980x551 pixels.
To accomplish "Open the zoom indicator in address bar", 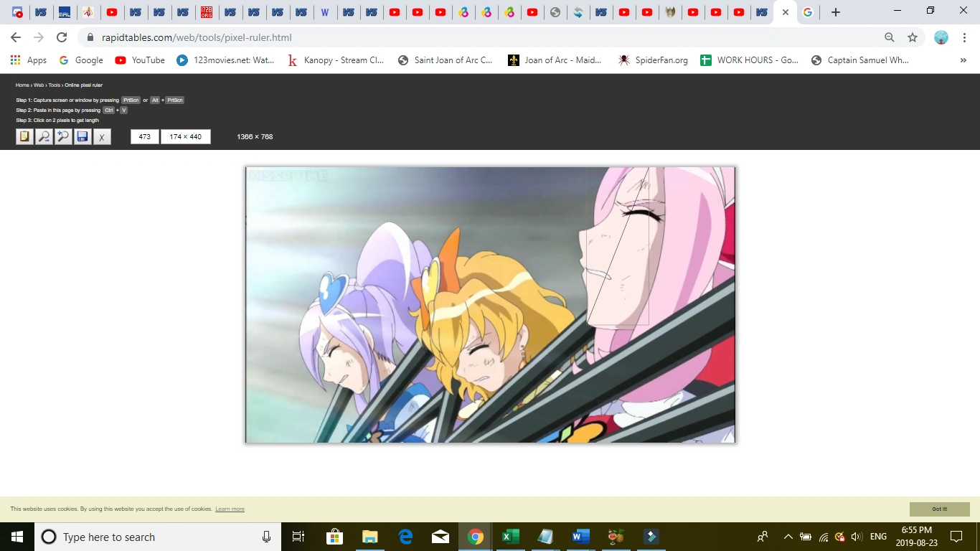I will click(890, 37).
